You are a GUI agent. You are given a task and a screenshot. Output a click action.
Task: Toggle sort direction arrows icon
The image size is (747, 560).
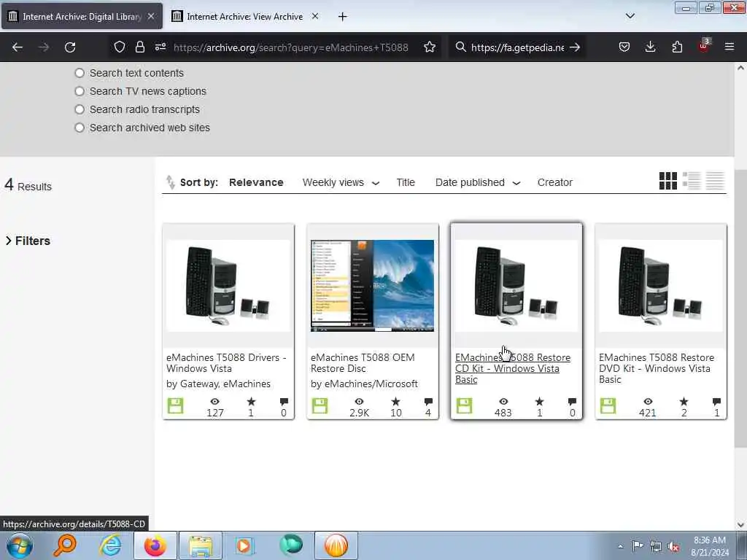170,182
